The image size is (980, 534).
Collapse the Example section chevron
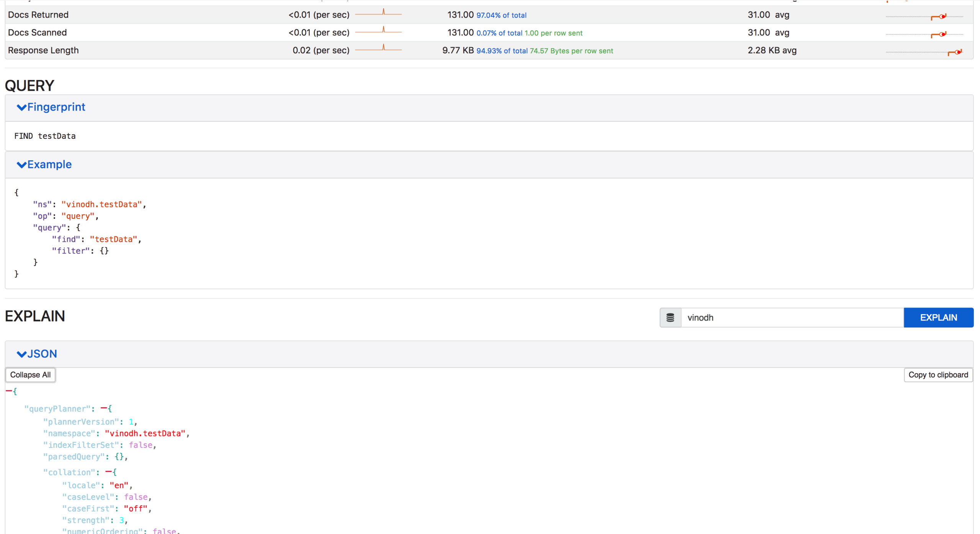[21, 165]
